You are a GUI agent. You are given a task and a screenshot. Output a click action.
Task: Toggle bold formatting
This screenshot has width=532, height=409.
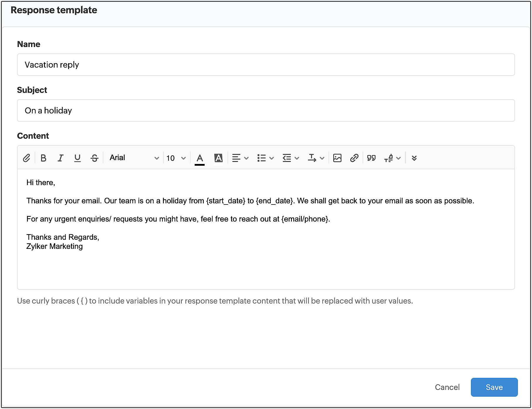click(43, 158)
